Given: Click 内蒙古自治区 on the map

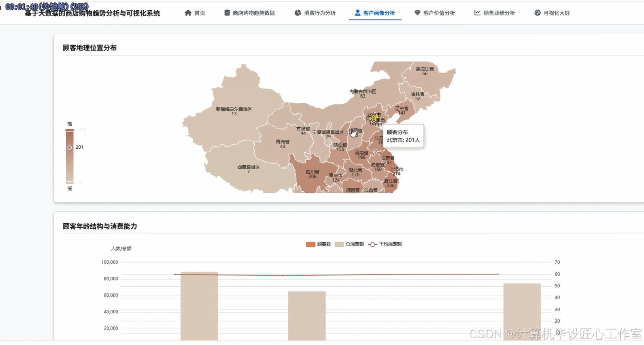Looking at the screenshot, I should [362, 94].
